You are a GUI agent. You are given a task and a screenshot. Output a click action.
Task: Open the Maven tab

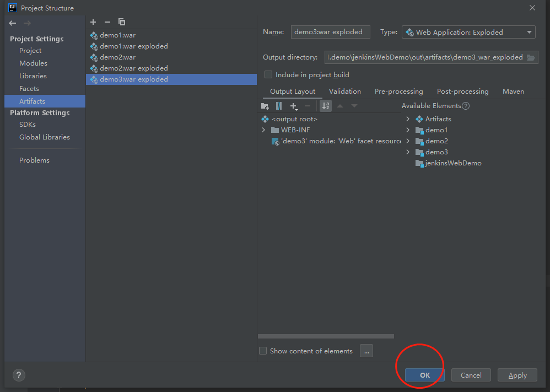pyautogui.click(x=513, y=92)
